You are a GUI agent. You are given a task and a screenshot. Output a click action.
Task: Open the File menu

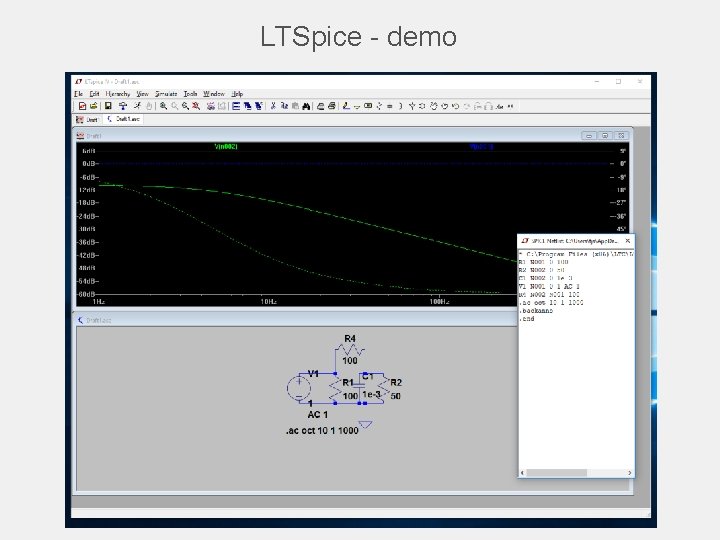pyautogui.click(x=79, y=93)
